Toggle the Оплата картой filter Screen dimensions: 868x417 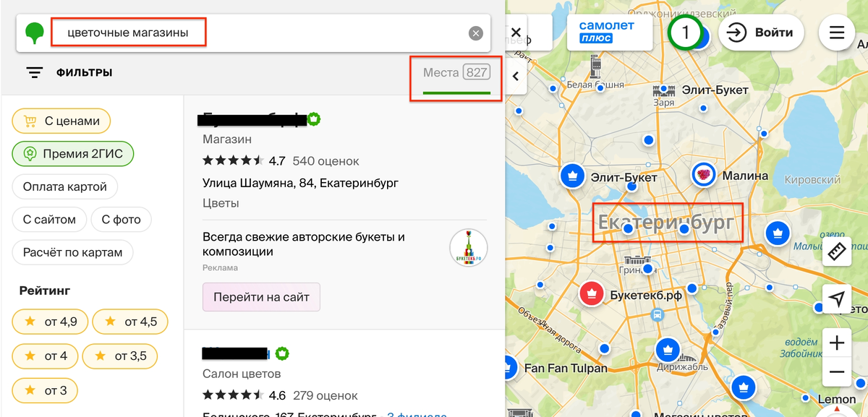pyautogui.click(x=65, y=186)
